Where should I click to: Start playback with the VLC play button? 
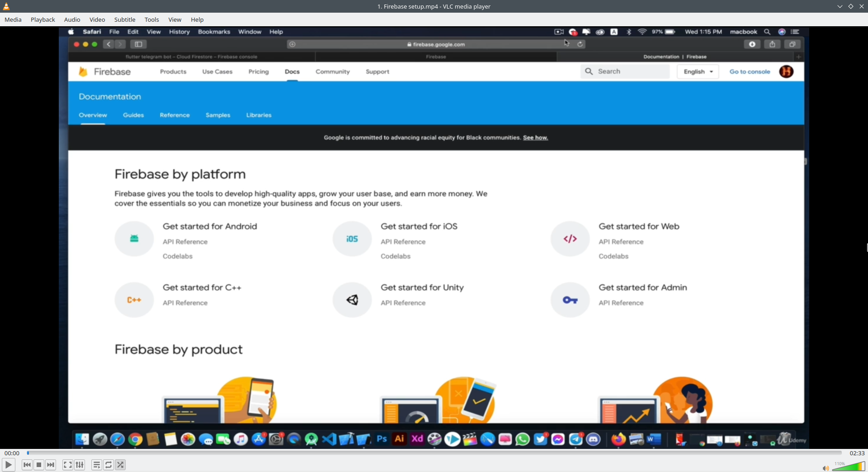click(x=8, y=465)
